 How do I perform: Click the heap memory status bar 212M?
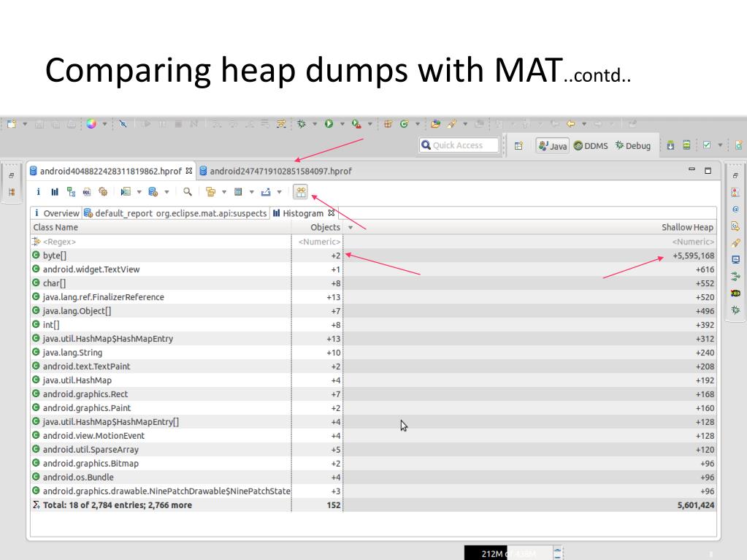coord(509,553)
